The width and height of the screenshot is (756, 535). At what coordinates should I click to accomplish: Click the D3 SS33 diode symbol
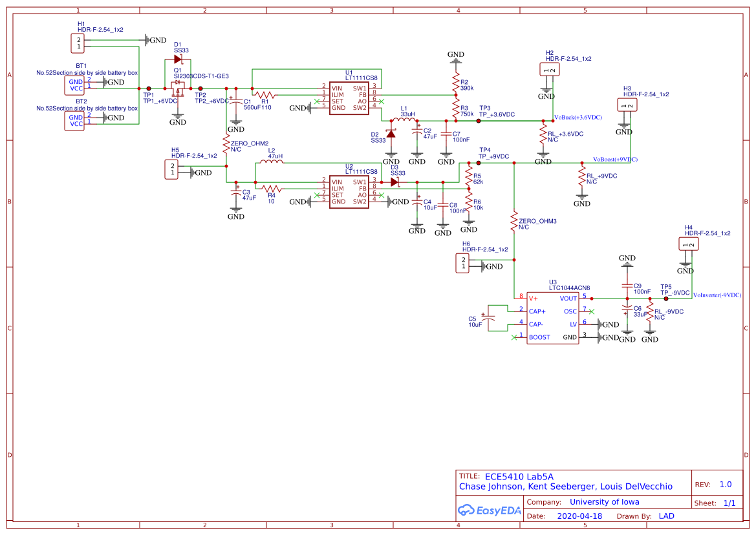tap(394, 182)
